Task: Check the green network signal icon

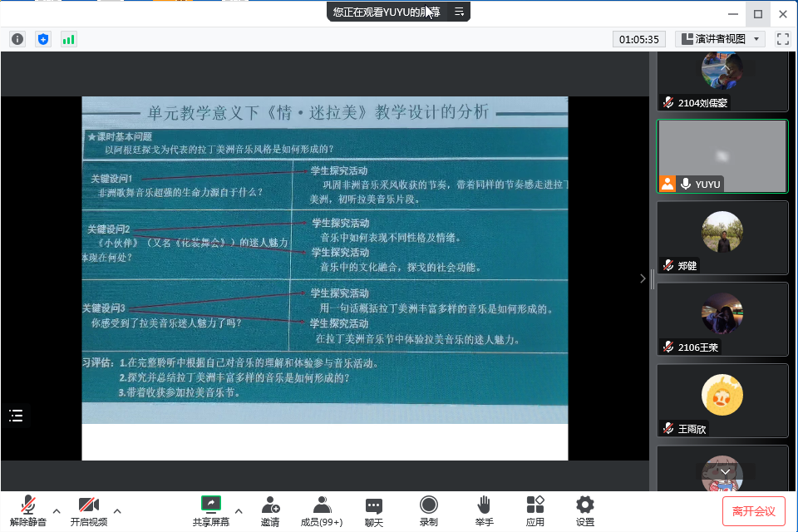Action: [68, 39]
